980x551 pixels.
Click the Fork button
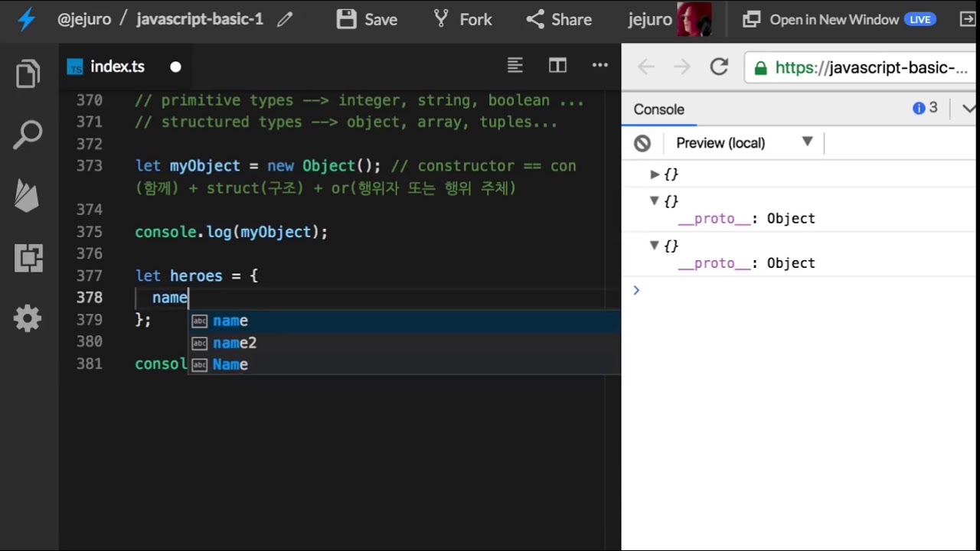[x=462, y=19]
